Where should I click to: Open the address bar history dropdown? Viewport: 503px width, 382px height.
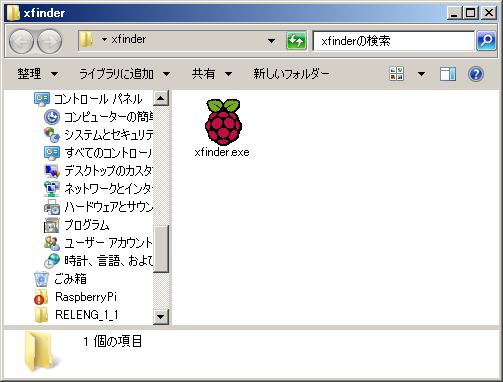click(271, 41)
